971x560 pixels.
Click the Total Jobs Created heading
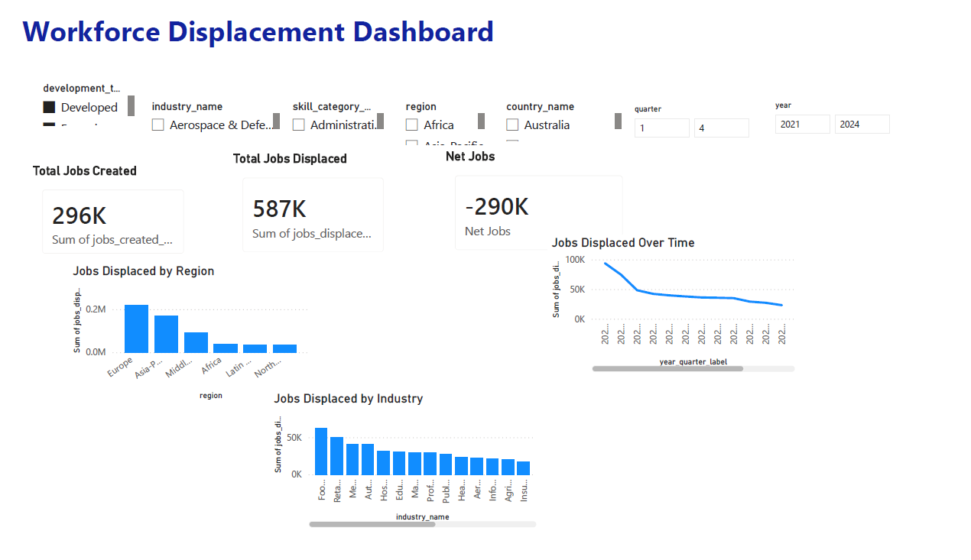(x=85, y=171)
